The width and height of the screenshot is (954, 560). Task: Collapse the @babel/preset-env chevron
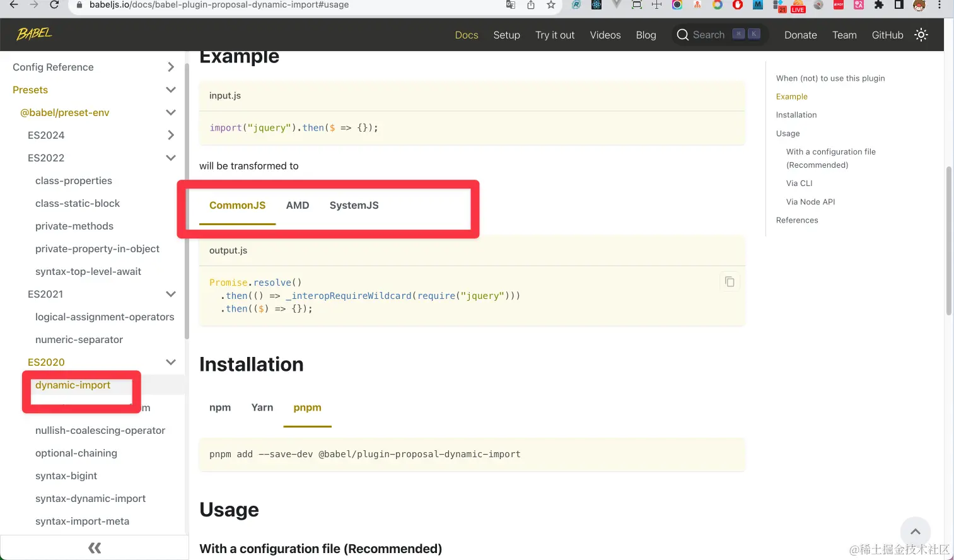170,112
